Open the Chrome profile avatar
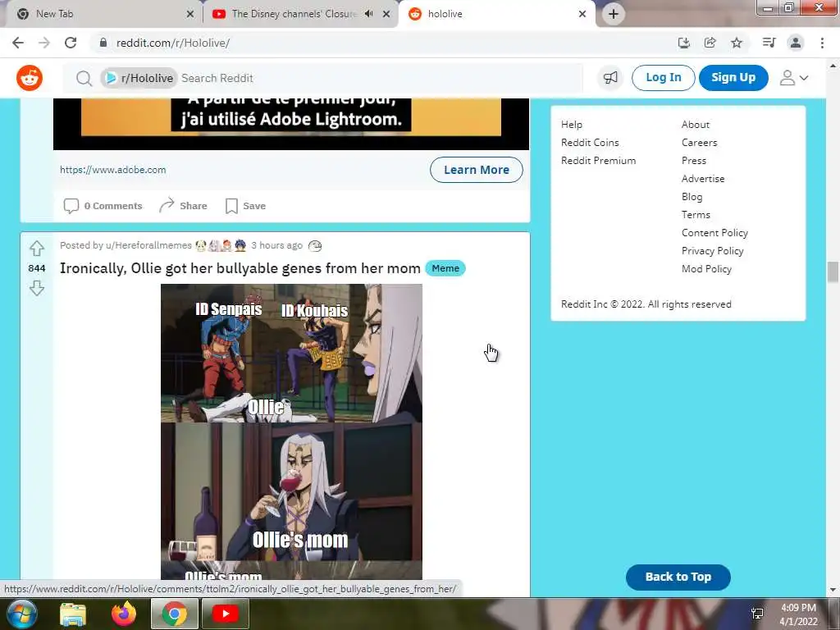This screenshot has width=840, height=630. pyautogui.click(x=796, y=43)
